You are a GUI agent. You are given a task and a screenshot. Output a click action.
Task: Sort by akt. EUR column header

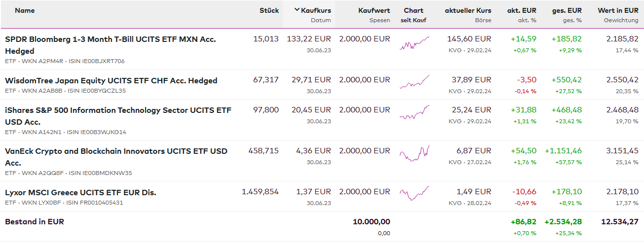click(522, 10)
